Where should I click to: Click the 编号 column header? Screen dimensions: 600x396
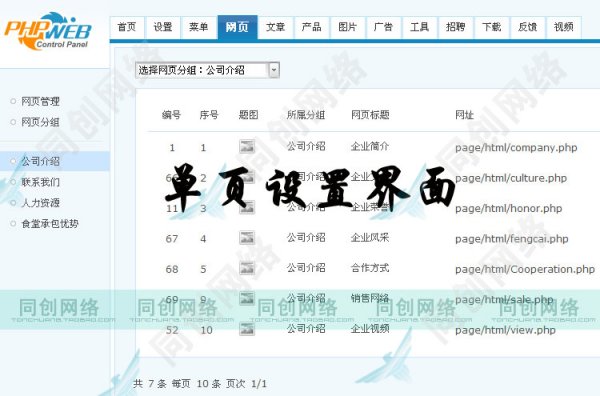point(171,115)
